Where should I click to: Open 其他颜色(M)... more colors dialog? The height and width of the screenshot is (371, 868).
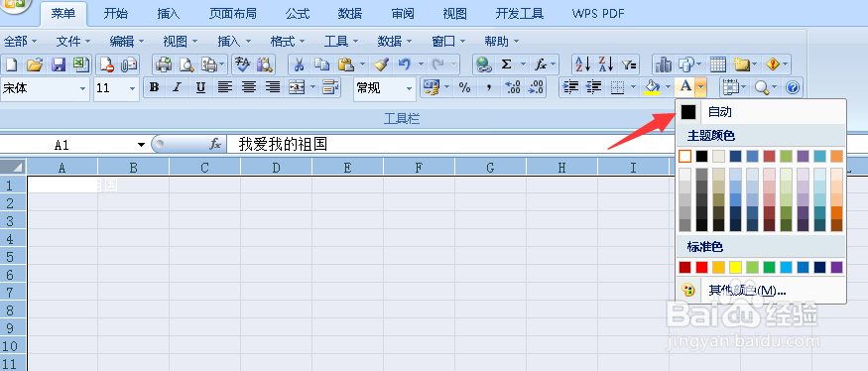[761, 290]
